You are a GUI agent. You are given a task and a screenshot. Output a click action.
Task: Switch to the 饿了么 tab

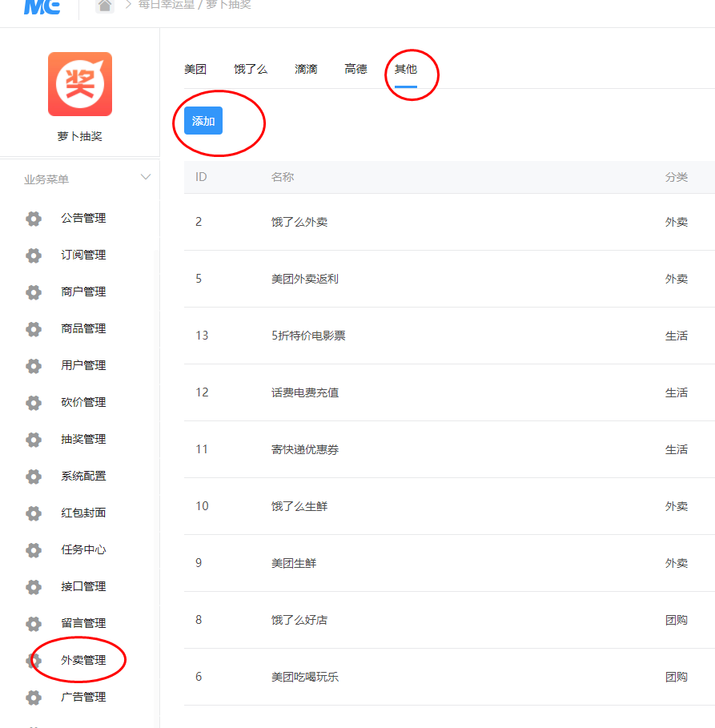pyautogui.click(x=251, y=69)
